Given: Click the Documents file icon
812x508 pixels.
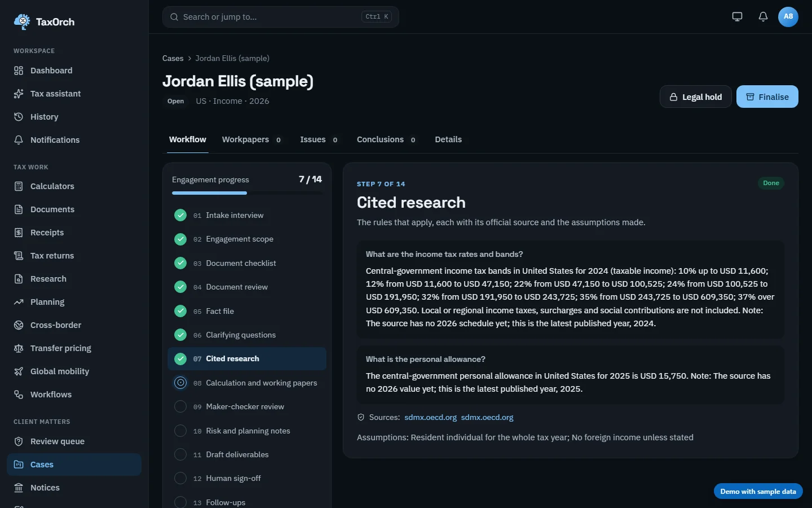Looking at the screenshot, I should pyautogui.click(x=19, y=209).
